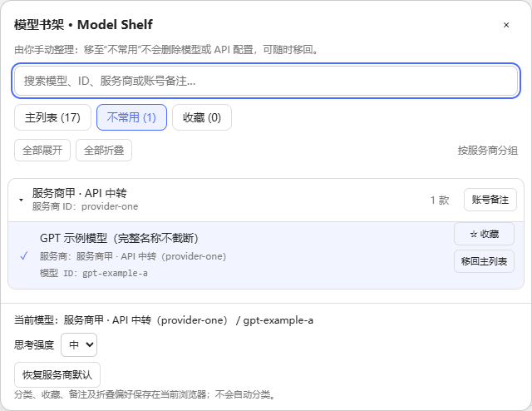This screenshot has height=411, width=532.
Task: Click the 当前模型 status line
Action: (164, 320)
